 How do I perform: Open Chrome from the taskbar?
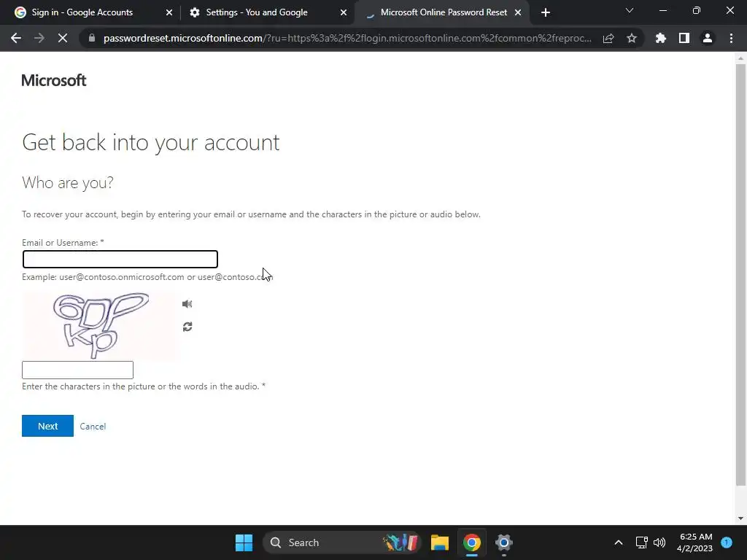[472, 542]
